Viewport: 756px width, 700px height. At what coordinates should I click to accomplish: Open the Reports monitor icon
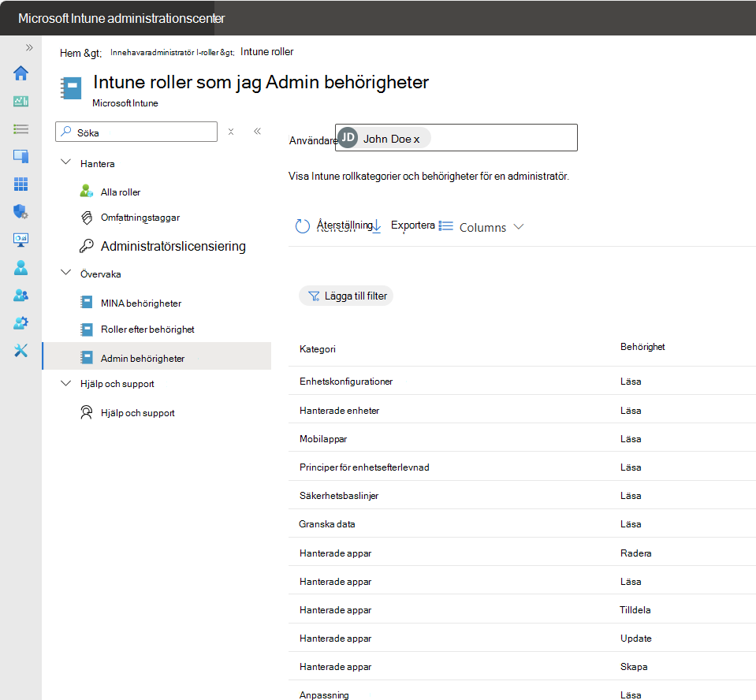[20, 239]
